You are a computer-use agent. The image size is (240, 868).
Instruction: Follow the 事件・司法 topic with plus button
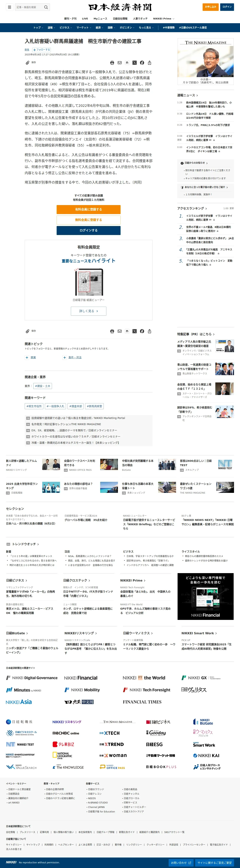coord(65,358)
